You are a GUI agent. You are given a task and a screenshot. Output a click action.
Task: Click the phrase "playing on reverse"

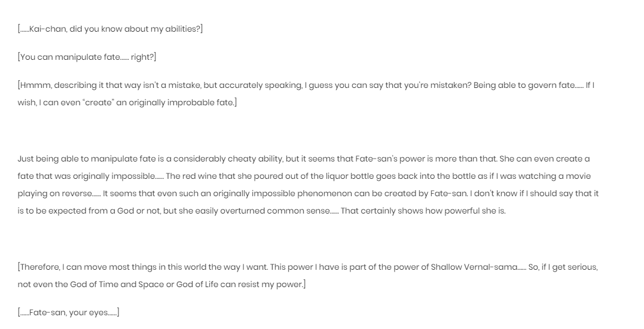54,193
